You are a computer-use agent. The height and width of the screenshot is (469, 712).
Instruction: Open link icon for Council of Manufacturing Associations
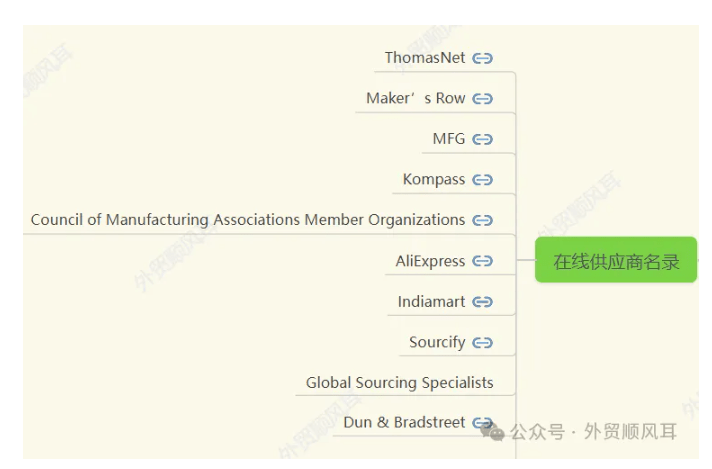click(482, 221)
